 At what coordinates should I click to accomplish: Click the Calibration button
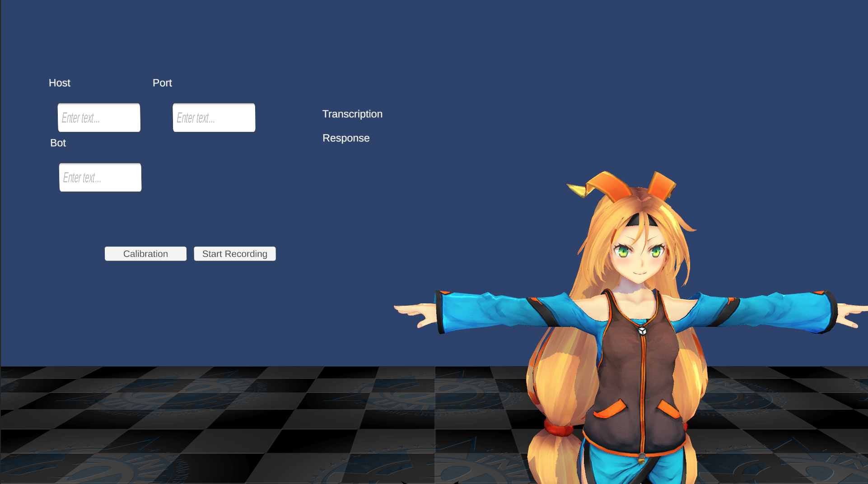tap(145, 254)
